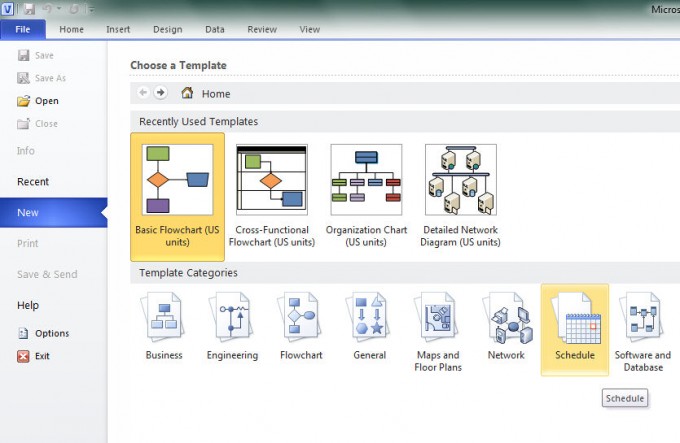Click Options in the backstage sidebar

(x=51, y=333)
